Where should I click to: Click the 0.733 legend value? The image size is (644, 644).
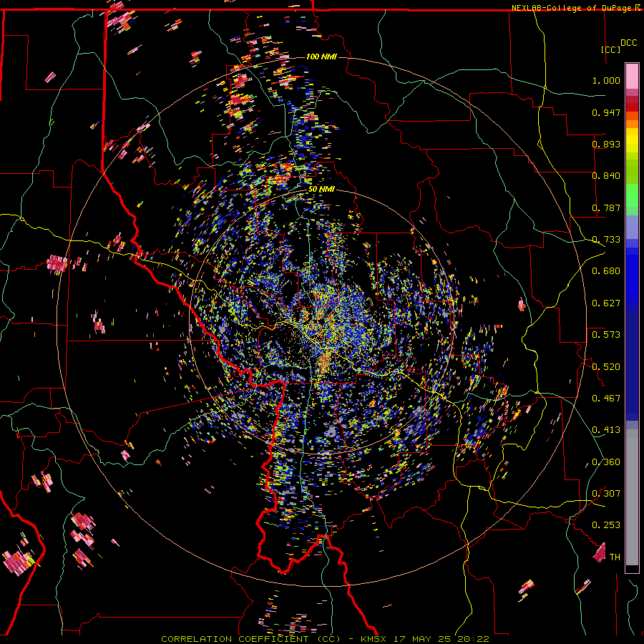[606, 240]
